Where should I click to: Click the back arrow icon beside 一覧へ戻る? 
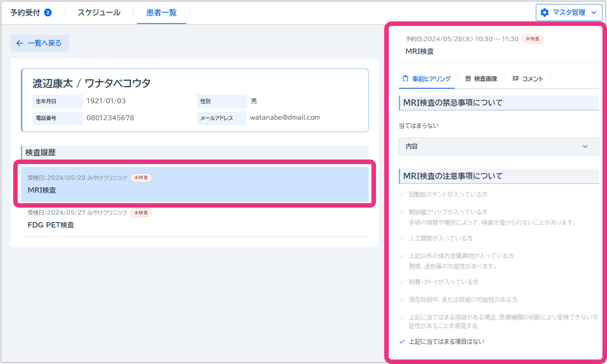click(20, 43)
